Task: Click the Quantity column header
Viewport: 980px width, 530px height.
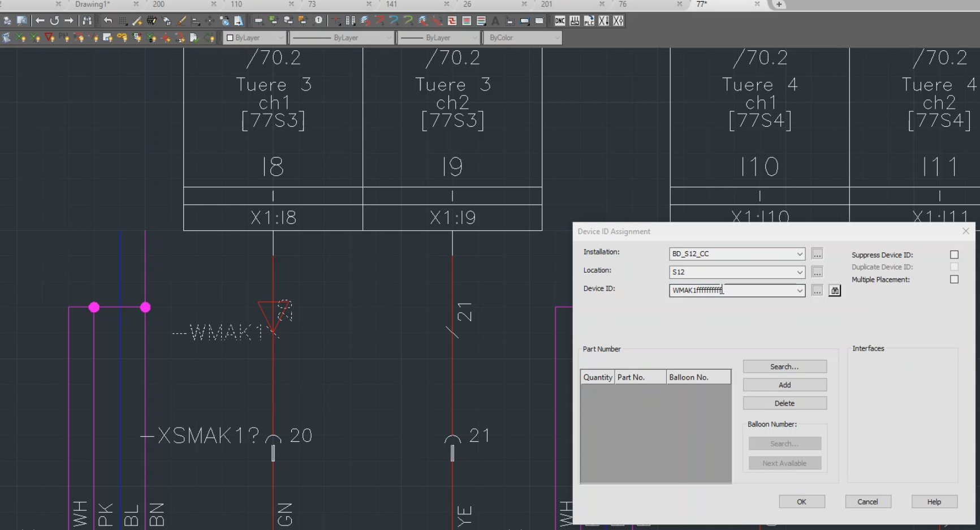Action: tap(598, 377)
